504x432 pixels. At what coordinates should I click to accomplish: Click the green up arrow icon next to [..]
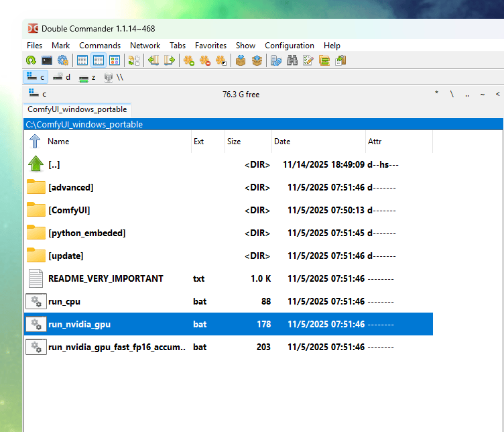[36, 164]
